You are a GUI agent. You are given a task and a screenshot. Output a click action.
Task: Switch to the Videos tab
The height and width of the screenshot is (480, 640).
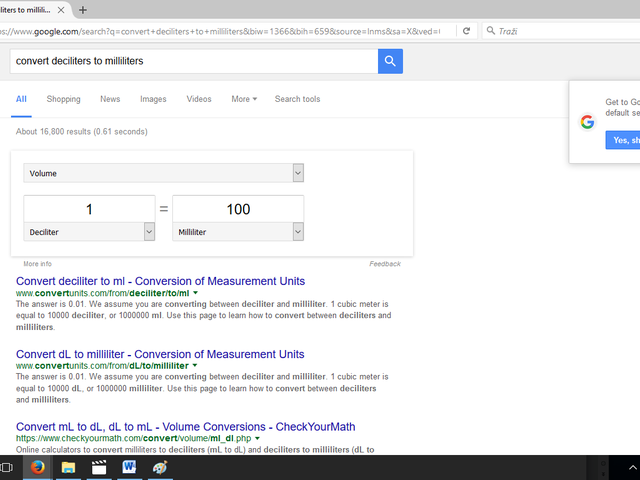[x=199, y=99]
